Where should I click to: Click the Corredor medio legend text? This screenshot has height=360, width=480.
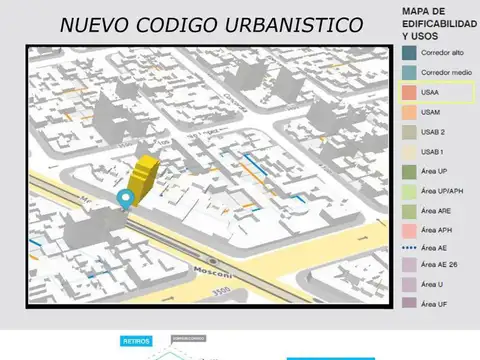[446, 72]
